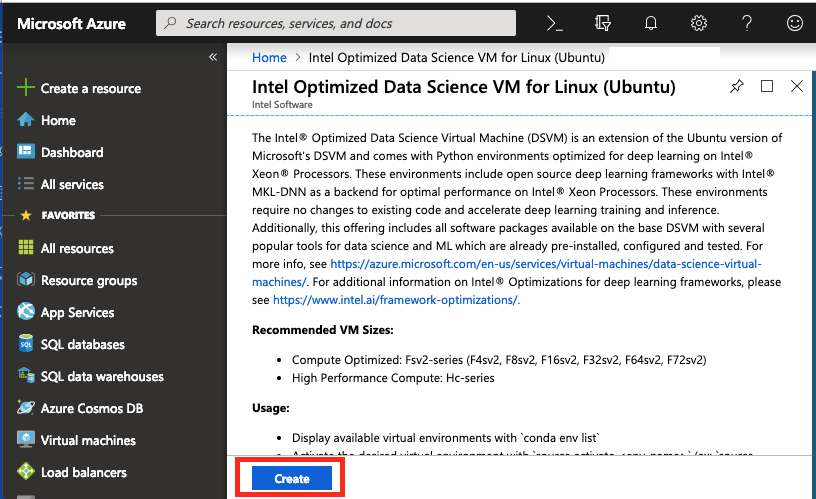Image resolution: width=816 pixels, height=499 pixels.
Task: Select the Dashboard label in the sidebar
Action: pos(72,152)
